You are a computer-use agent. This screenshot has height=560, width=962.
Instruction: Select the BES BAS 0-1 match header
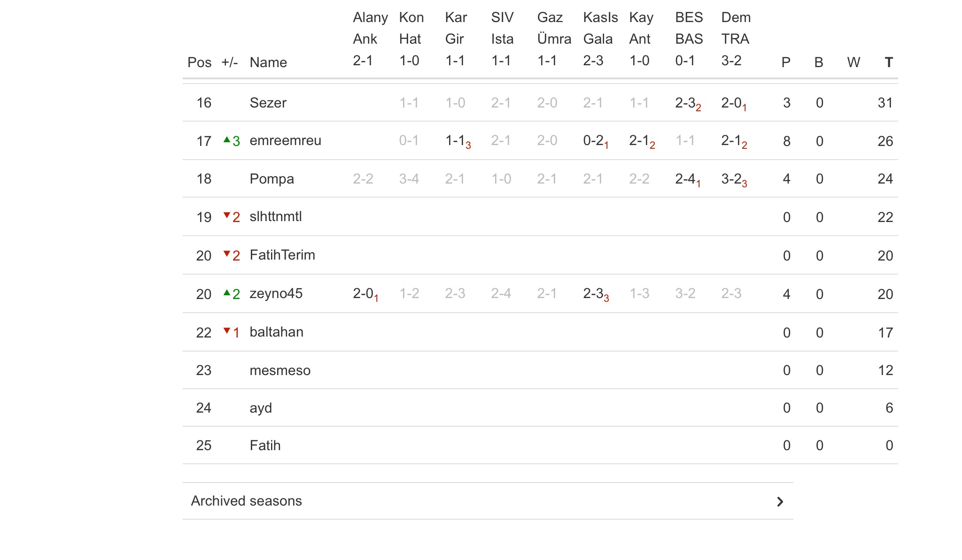click(x=689, y=39)
